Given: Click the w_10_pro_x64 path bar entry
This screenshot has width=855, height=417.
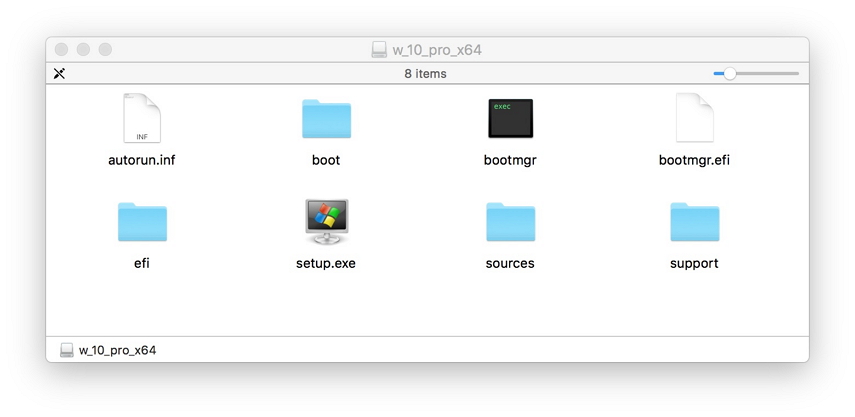Looking at the screenshot, I should click(108, 350).
